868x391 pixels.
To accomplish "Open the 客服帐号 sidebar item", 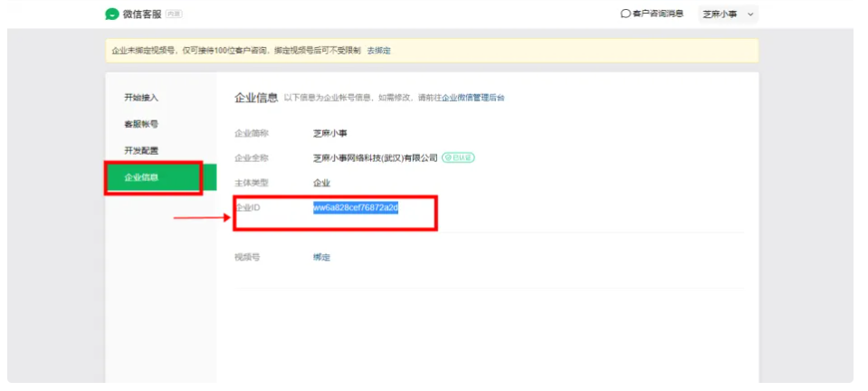I will [141, 124].
